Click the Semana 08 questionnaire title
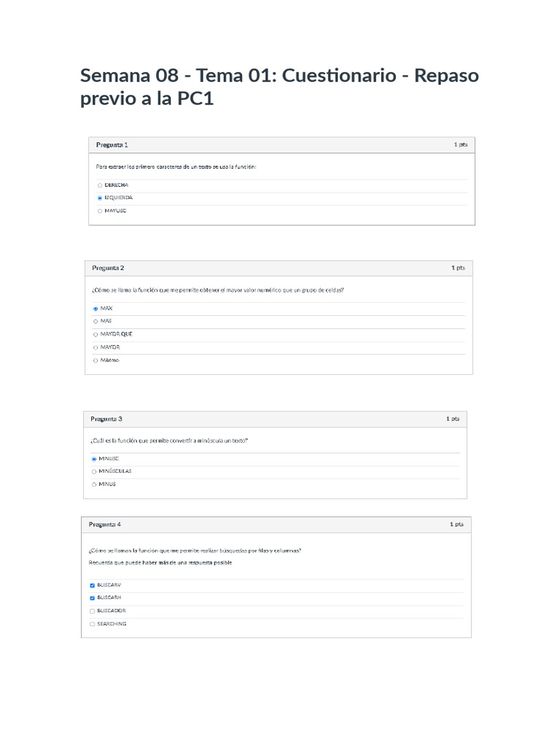The height and width of the screenshot is (747, 560). pos(279,87)
